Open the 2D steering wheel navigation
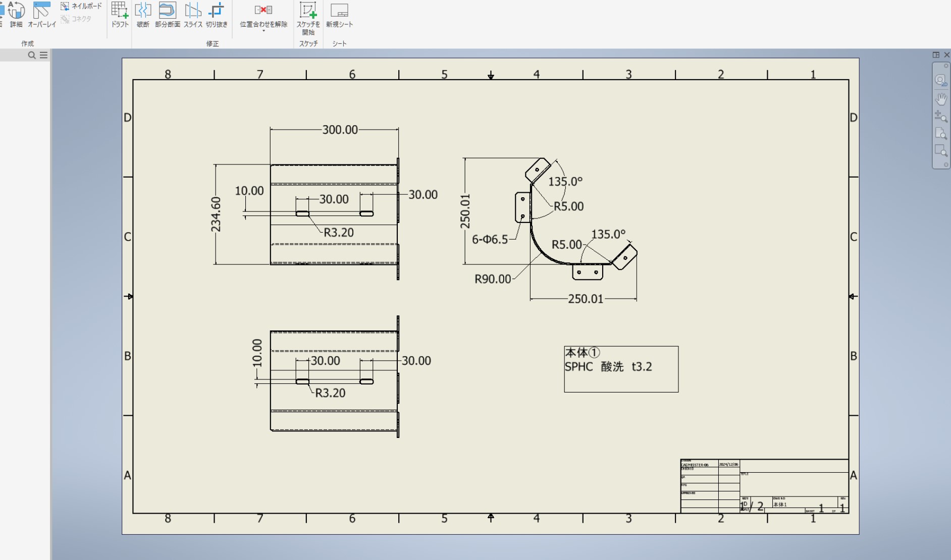This screenshot has height=560, width=951. point(941,80)
